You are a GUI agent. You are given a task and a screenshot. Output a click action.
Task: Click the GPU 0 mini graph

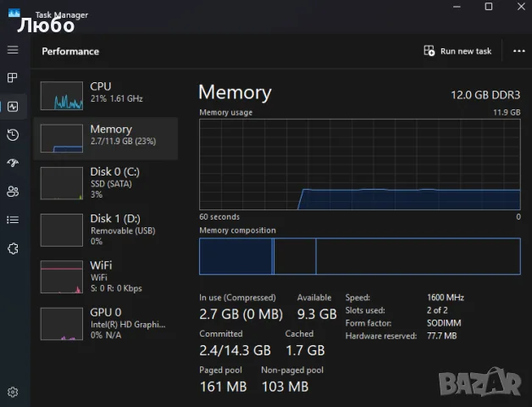[62, 323]
